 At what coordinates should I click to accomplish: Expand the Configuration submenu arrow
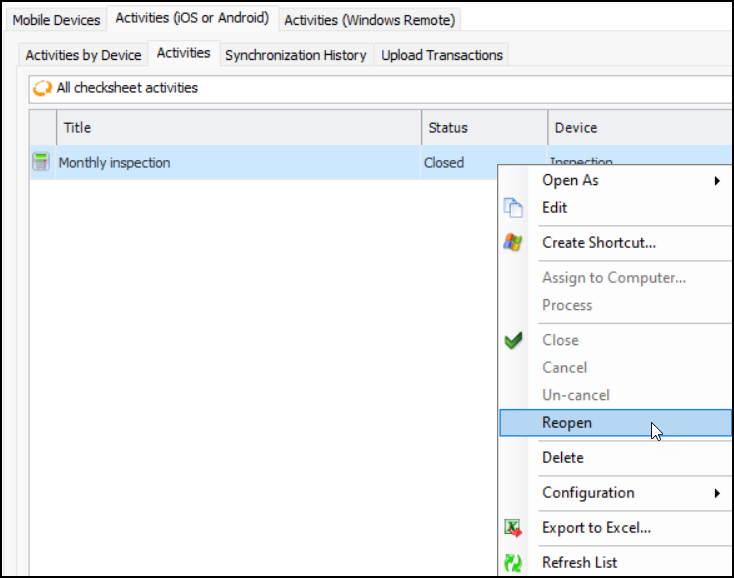717,493
